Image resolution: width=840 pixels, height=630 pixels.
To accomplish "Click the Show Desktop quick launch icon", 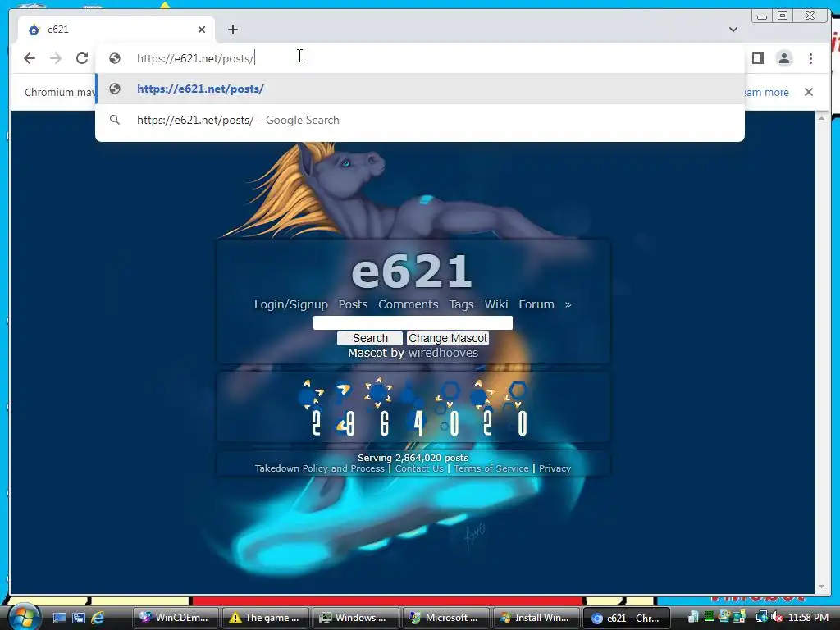I will point(59,618).
